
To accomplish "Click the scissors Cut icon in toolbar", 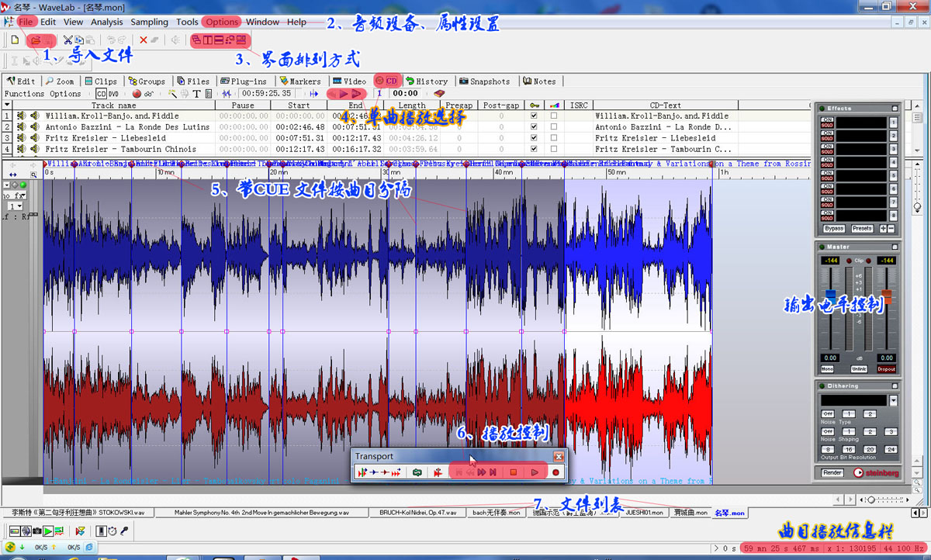I will point(67,40).
